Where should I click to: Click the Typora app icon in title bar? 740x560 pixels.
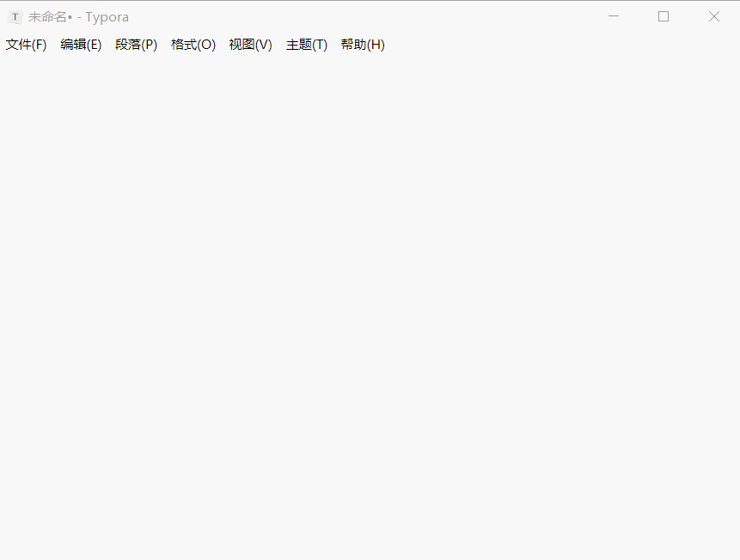(x=15, y=17)
